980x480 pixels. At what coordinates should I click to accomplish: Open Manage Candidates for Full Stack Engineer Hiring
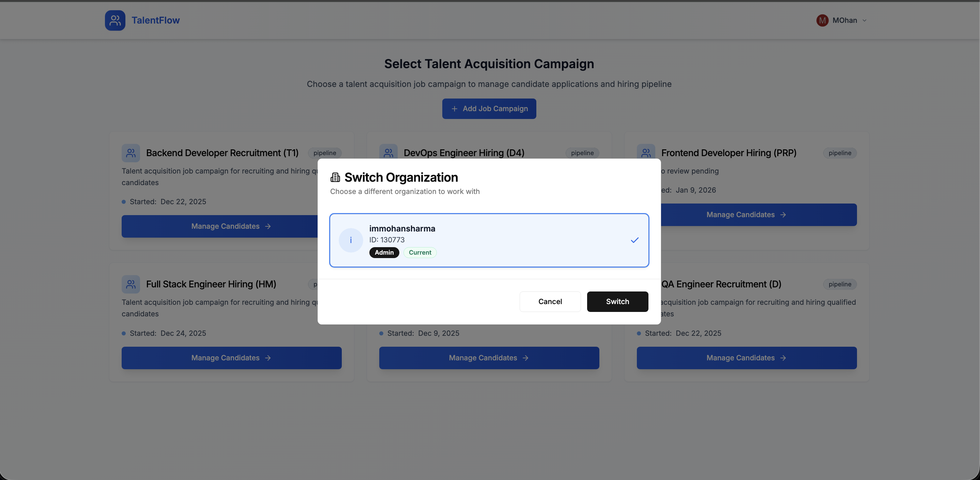(231, 358)
